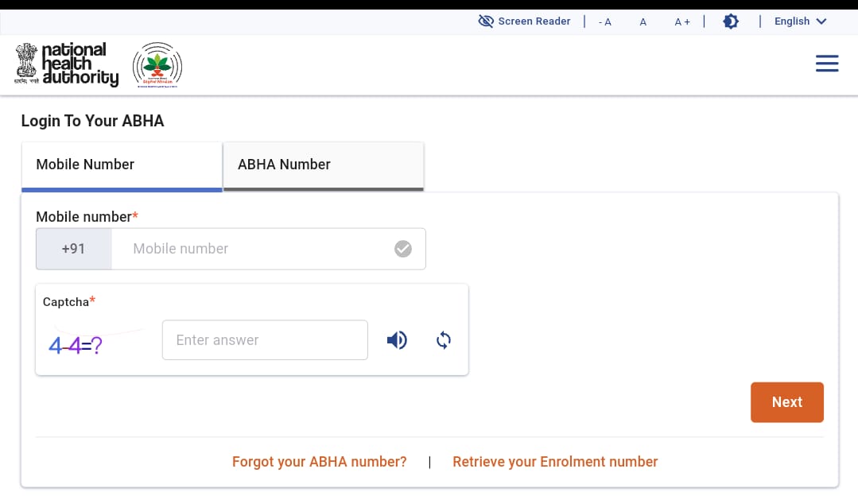
Task: Open Retrieve your Enrolment number link
Action: (555, 462)
